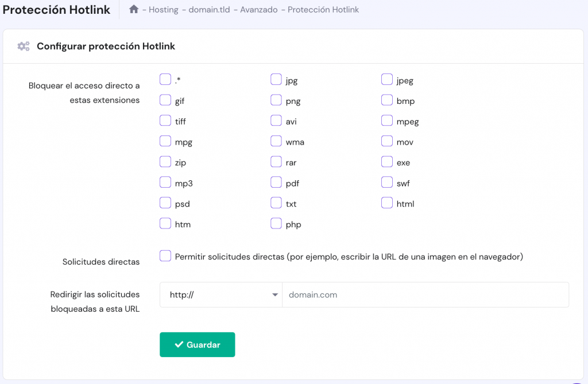Enable the txt extension checkbox
Viewport: 588px width, 384px height.
point(276,203)
